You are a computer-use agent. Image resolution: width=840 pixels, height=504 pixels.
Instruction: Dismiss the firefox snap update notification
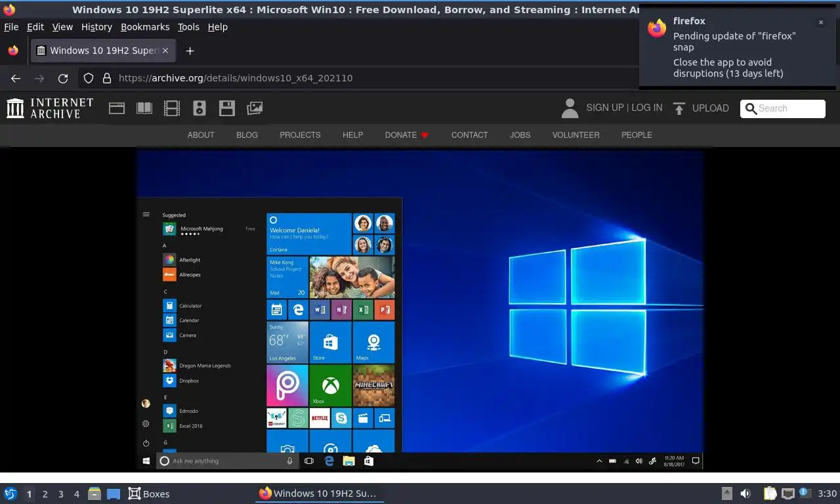[820, 22]
